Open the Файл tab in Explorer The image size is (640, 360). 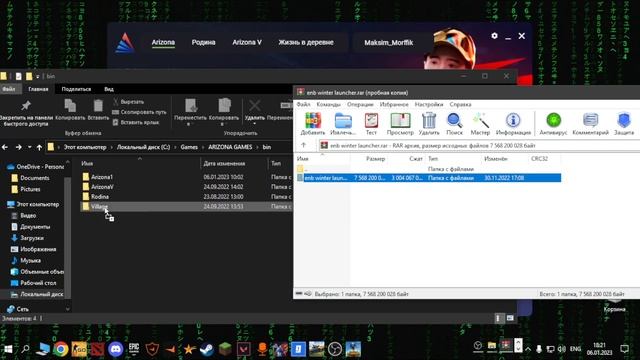[x=9, y=89]
